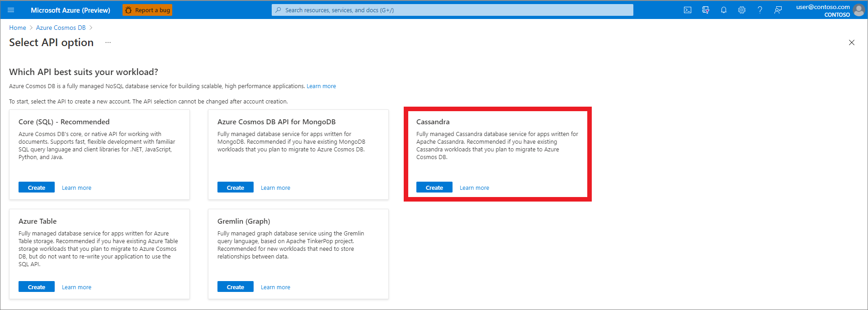The width and height of the screenshot is (868, 310).
Task: Click the user account avatar
Action: pos(859,10)
